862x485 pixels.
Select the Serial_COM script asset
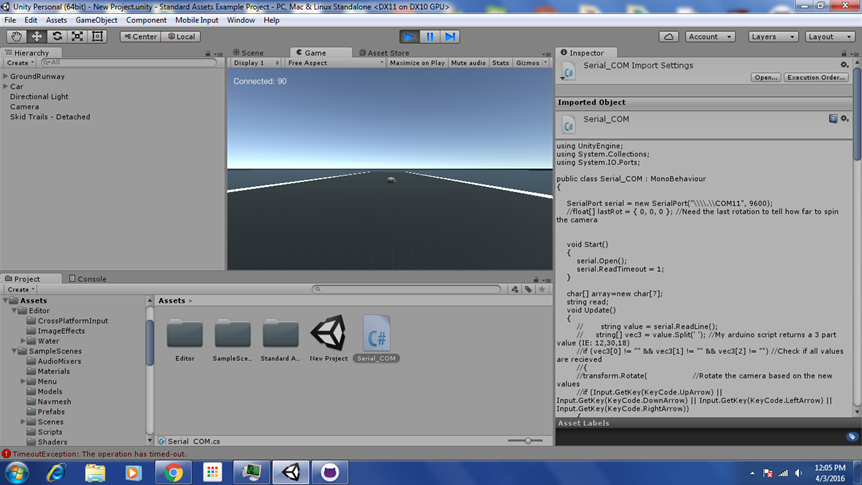tap(377, 338)
